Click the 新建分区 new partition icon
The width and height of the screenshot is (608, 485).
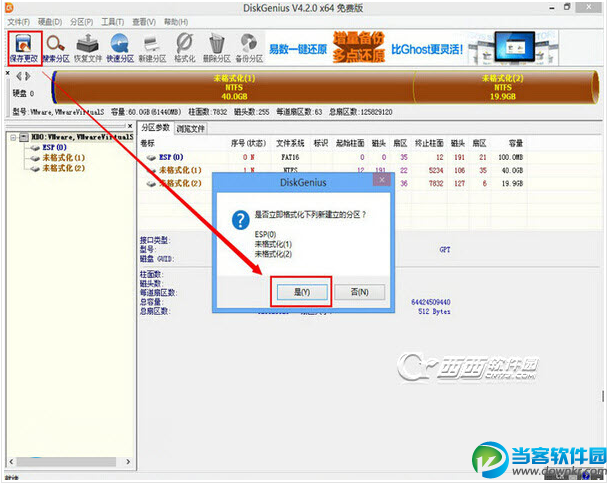coord(152,48)
